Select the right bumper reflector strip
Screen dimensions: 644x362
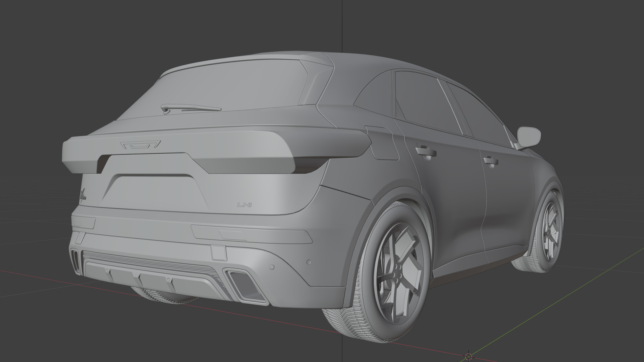253,234
